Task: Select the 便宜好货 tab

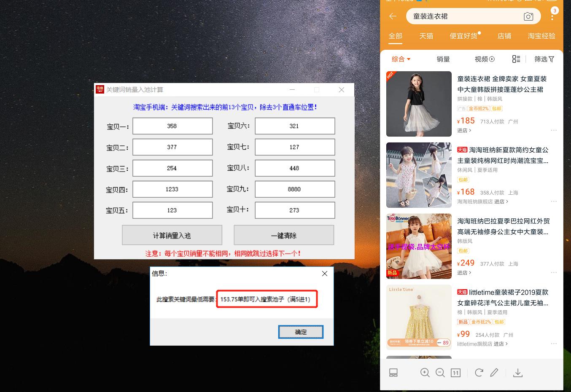Action: [464, 36]
